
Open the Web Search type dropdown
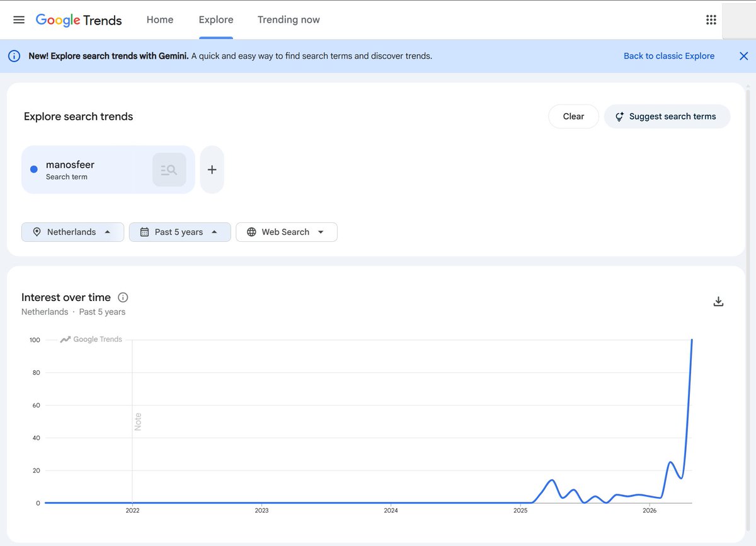coord(287,232)
